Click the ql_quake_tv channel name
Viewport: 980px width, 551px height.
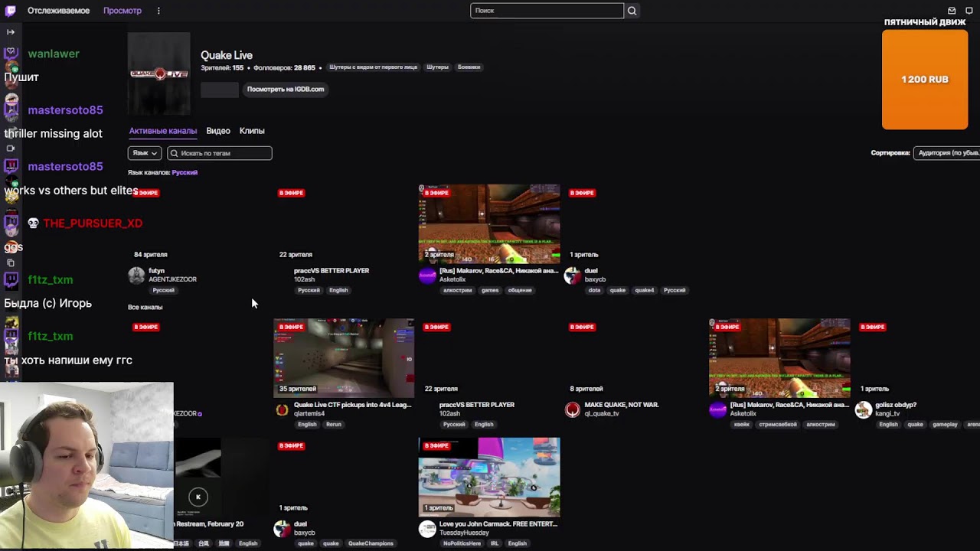pos(601,414)
